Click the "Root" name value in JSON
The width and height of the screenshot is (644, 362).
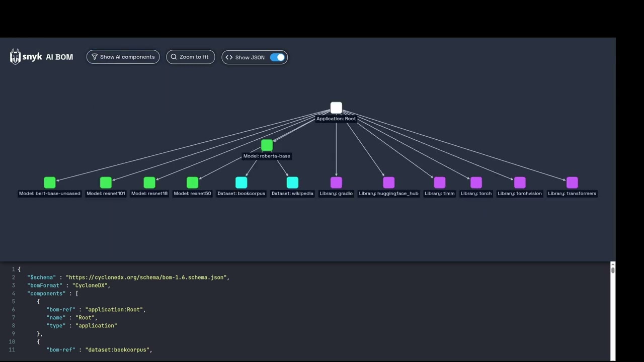[x=86, y=318]
